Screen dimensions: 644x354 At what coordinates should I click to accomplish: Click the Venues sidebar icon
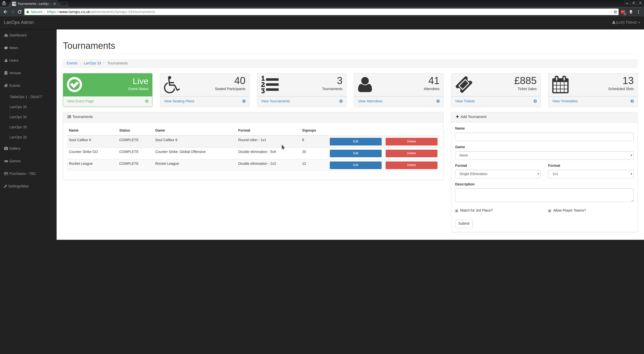[6, 73]
